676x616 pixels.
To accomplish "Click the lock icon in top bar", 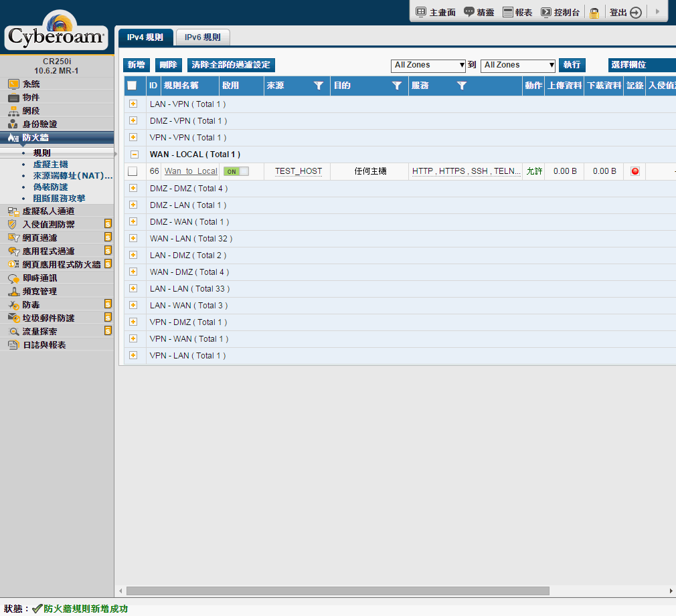I will coord(594,13).
